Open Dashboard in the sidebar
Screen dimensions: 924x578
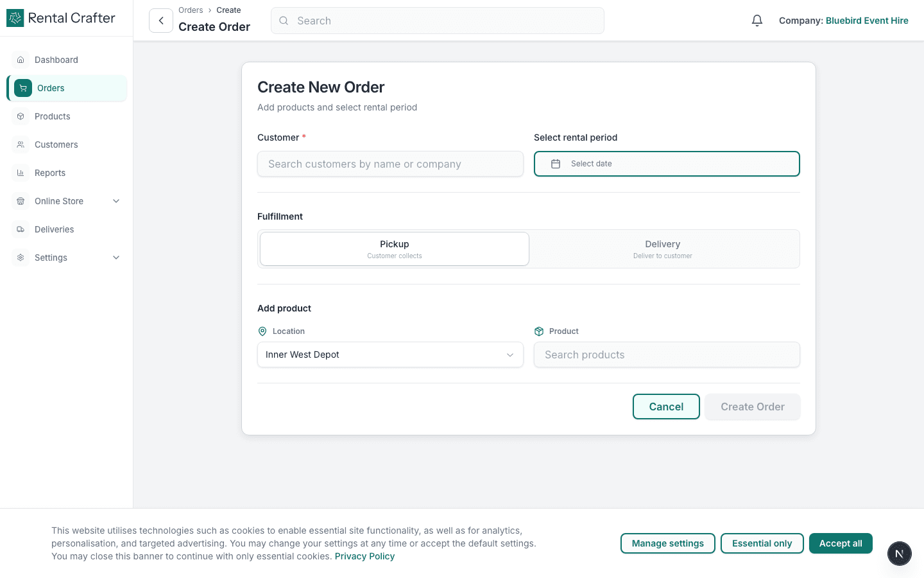click(x=67, y=60)
